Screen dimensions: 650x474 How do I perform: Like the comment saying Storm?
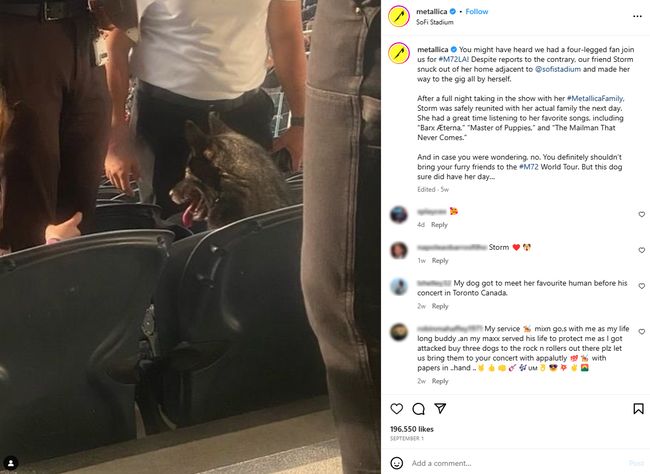click(x=642, y=250)
